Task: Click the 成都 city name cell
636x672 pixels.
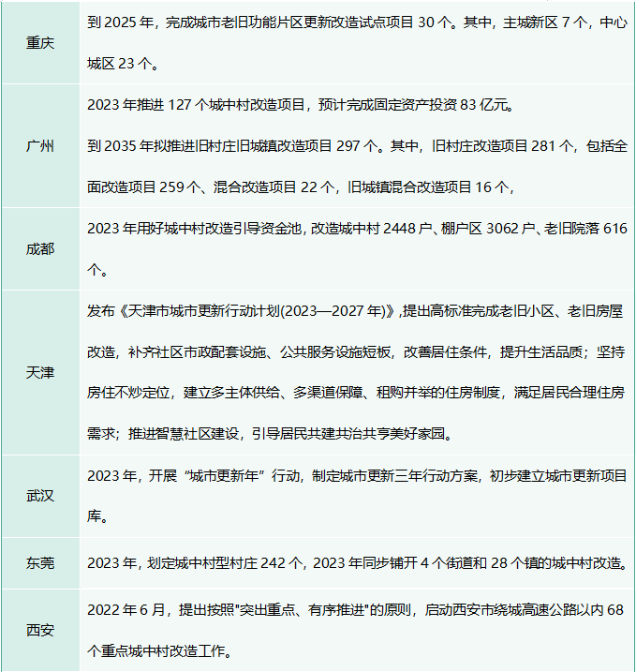Action: click(39, 248)
